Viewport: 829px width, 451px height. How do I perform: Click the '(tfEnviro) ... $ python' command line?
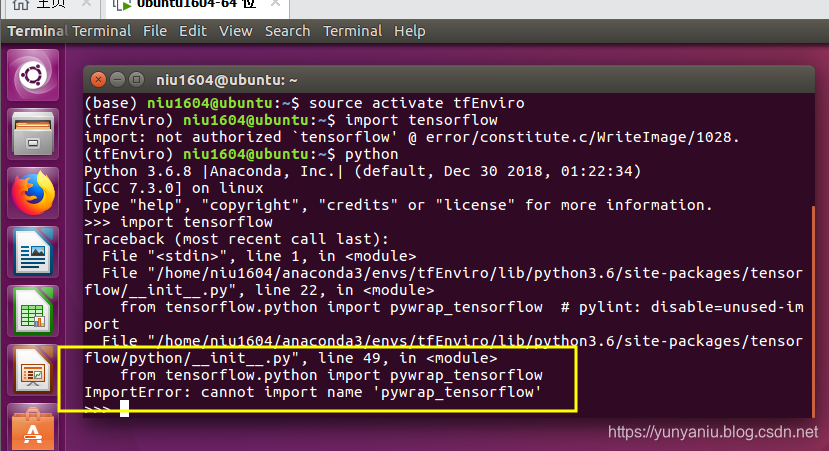coord(241,154)
